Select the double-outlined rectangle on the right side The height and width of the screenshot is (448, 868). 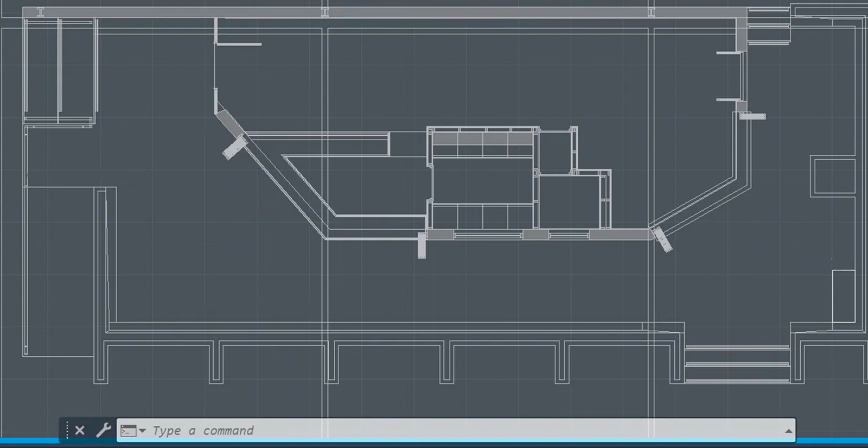pos(834,176)
